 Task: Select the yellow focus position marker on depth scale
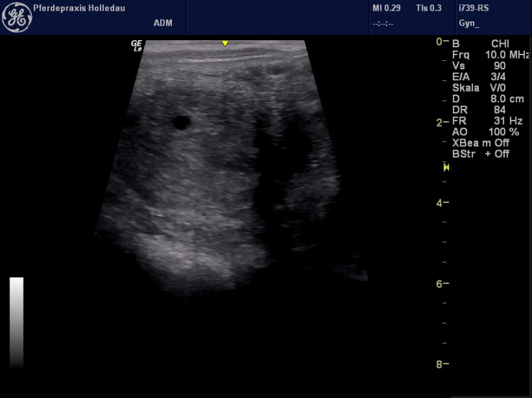coord(446,167)
